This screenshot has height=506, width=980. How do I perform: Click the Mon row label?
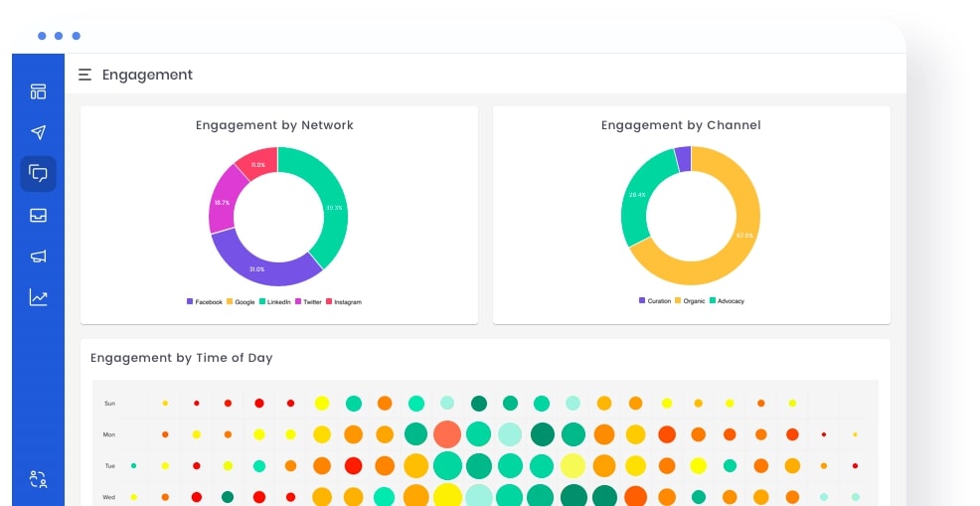pos(108,434)
